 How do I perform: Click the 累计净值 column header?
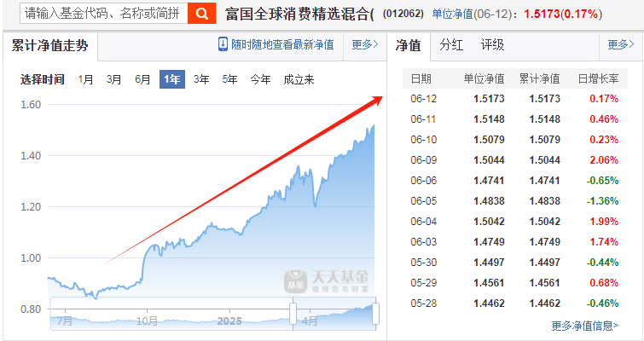(539, 78)
